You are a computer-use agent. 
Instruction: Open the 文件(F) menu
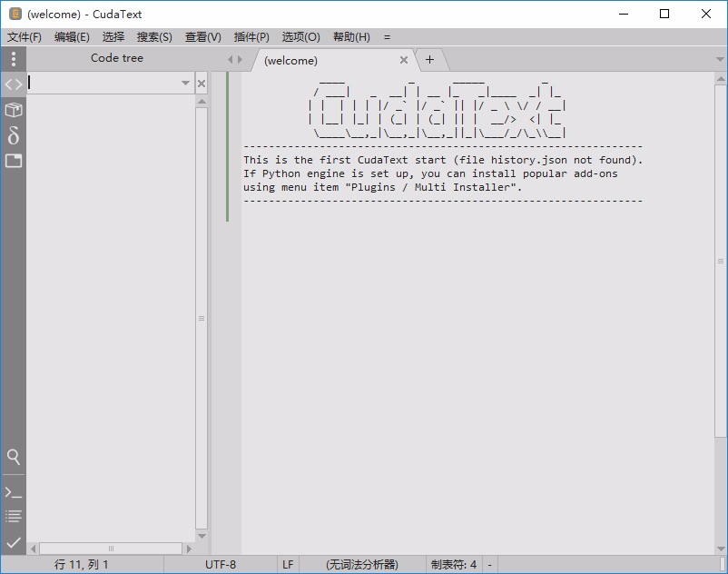[25, 37]
